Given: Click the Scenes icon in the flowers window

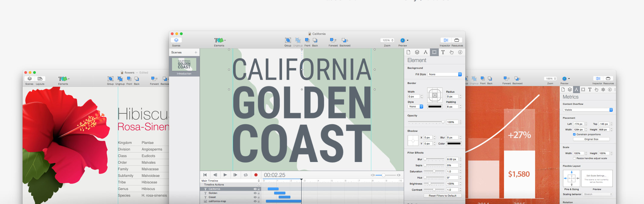Looking at the screenshot, I should click(29, 79).
